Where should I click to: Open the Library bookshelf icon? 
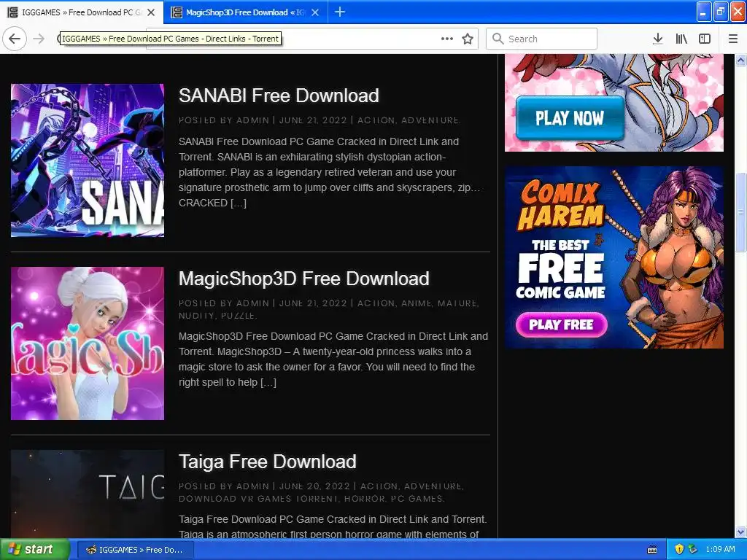point(681,39)
